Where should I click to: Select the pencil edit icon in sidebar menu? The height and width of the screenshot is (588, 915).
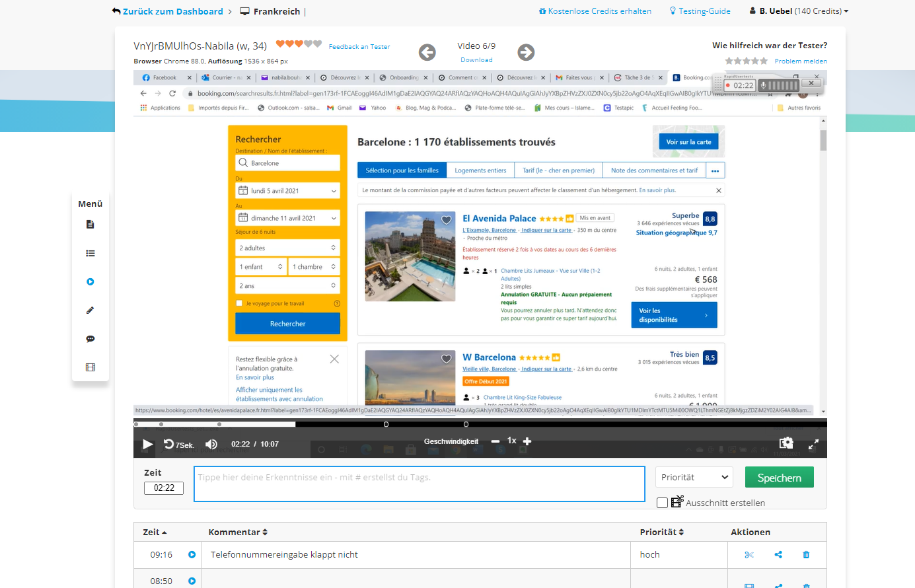(x=90, y=310)
